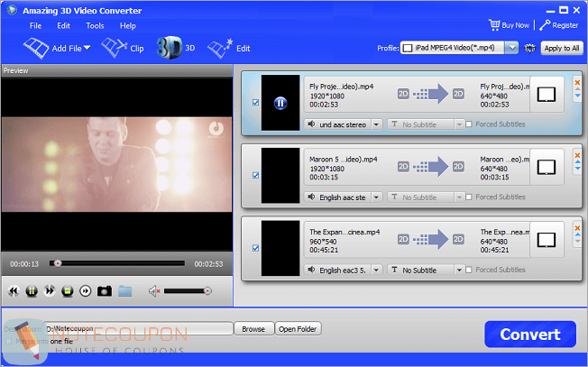Click the Register key icon
Image resolution: width=588 pixels, height=367 pixels.
tap(545, 25)
